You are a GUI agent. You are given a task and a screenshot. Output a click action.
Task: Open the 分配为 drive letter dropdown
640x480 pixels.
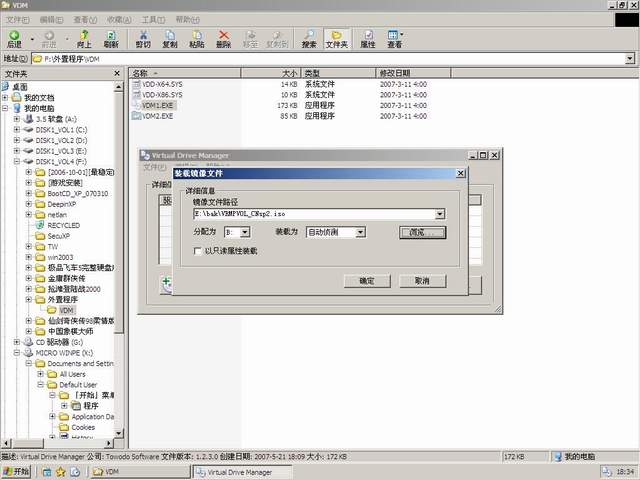(245, 232)
